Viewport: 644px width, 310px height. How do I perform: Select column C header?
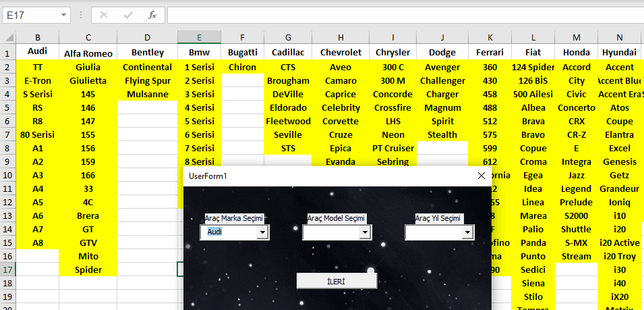[x=88, y=37]
